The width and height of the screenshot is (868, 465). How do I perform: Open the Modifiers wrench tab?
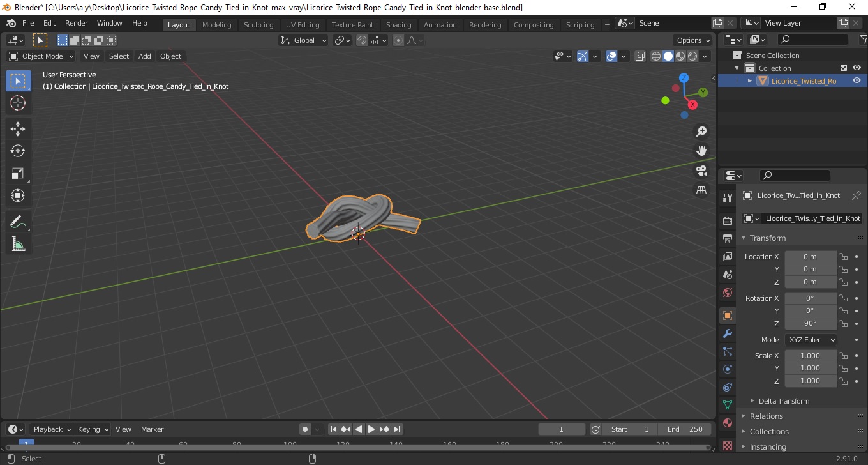point(728,333)
